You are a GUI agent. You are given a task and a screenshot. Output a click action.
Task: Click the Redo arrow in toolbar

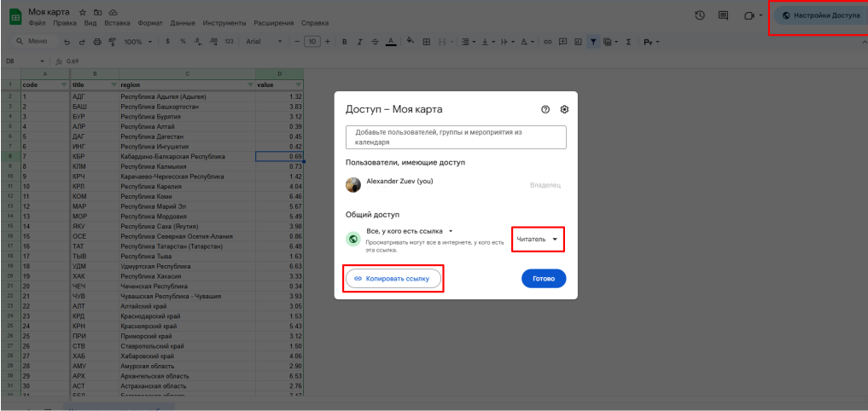click(82, 42)
